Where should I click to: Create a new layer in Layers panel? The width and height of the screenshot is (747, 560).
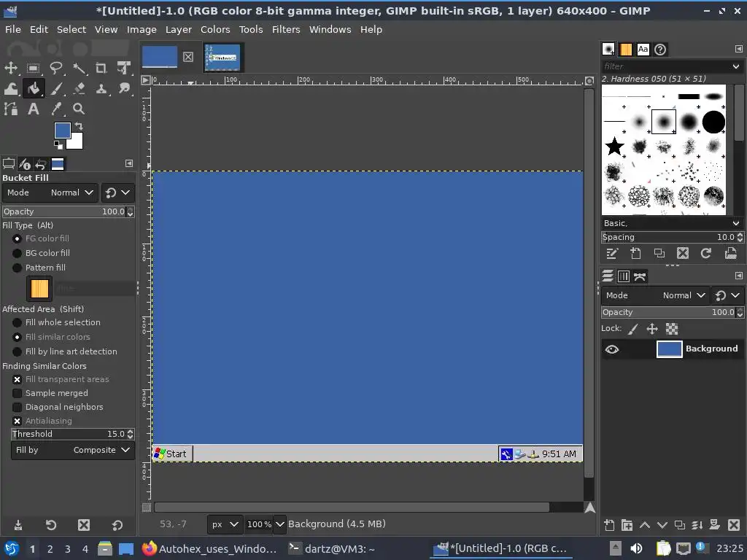click(609, 525)
